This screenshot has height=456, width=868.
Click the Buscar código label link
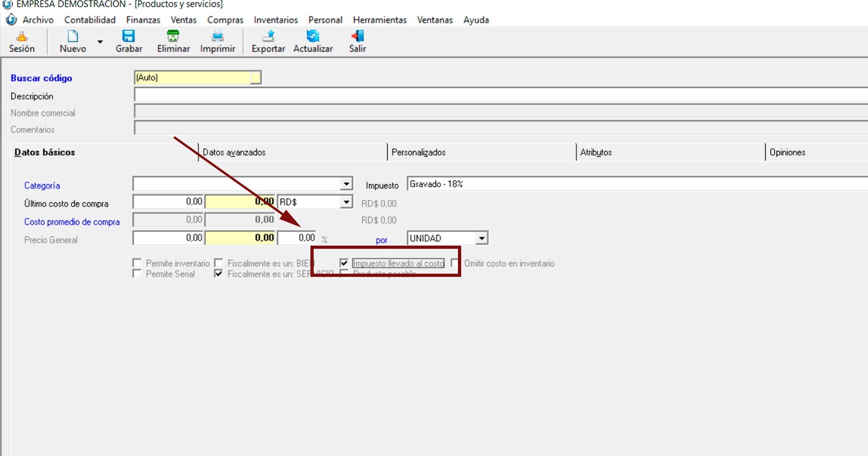click(41, 78)
